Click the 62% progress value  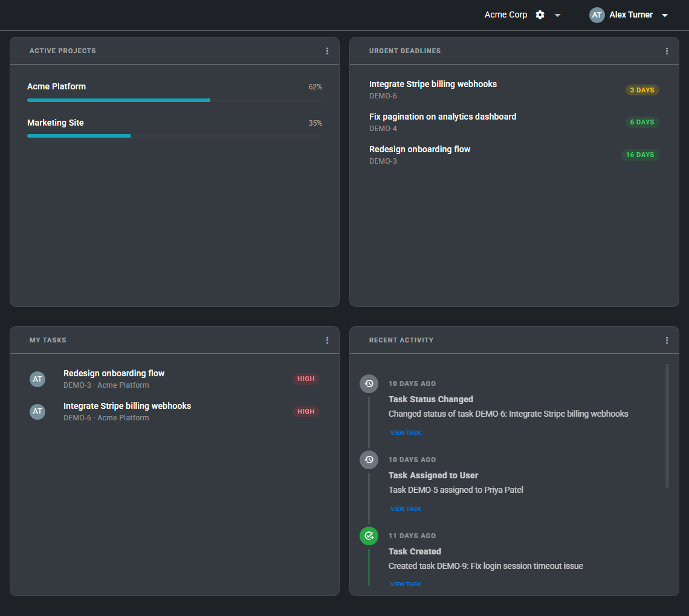coord(315,87)
